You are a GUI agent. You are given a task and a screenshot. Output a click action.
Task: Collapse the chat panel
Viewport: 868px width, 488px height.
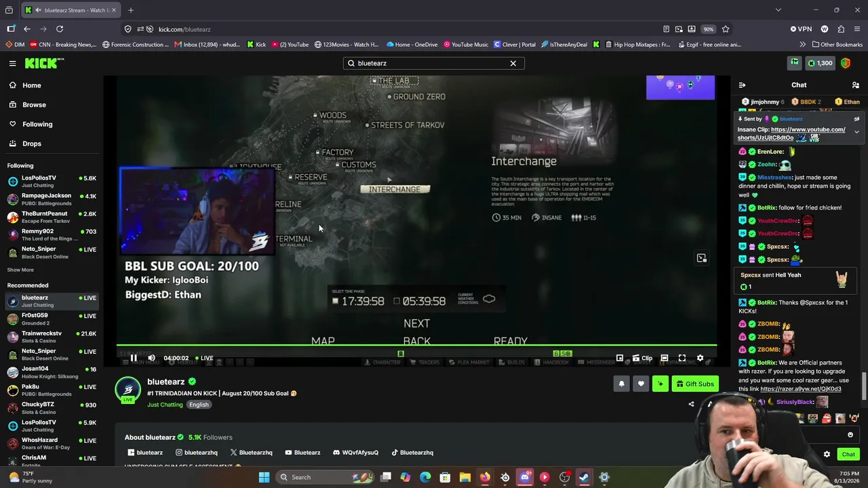(742, 85)
